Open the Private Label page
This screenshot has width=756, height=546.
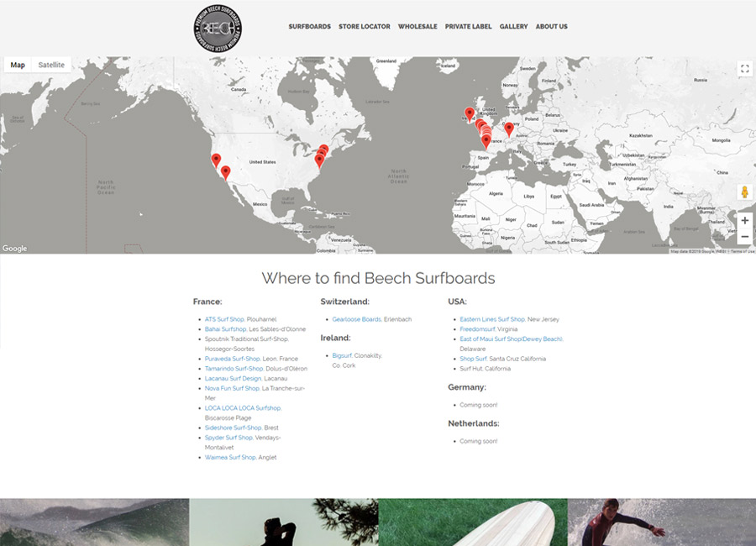(469, 27)
